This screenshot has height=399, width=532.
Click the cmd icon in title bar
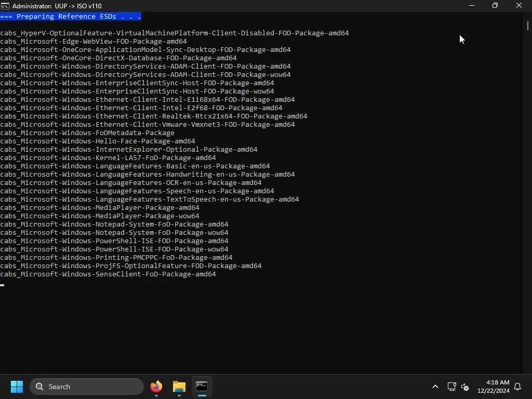click(5, 6)
